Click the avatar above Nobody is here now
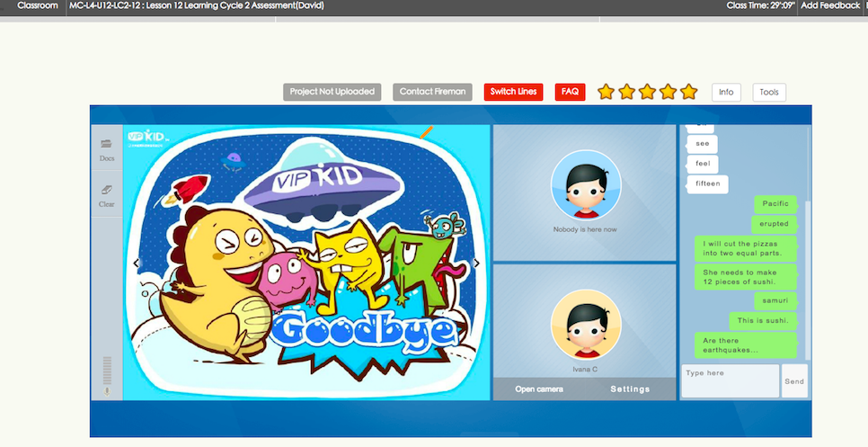868x447 pixels. (x=586, y=185)
